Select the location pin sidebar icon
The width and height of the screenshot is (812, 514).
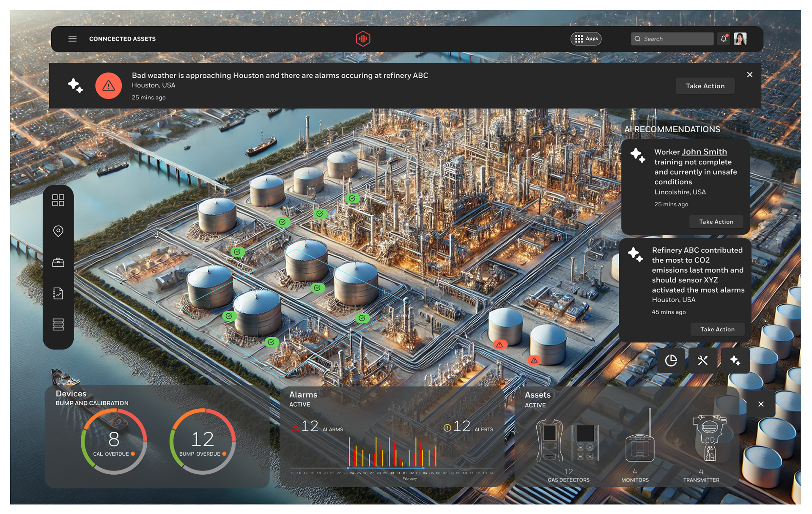58,231
